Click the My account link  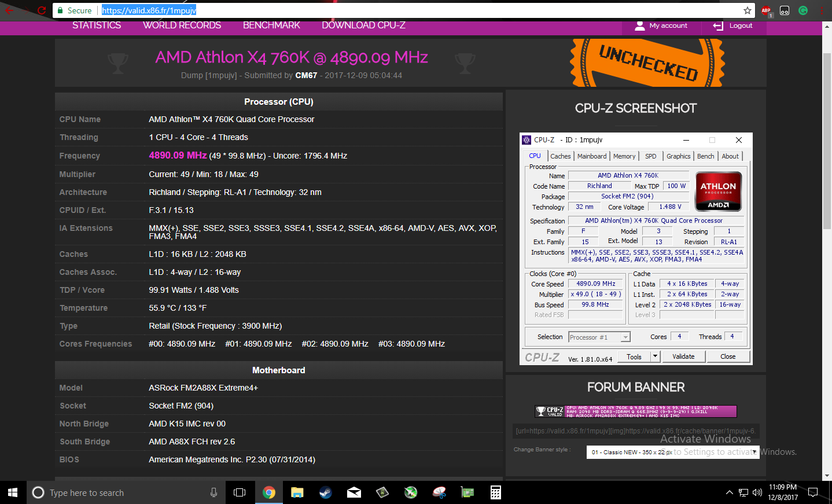[668, 25]
